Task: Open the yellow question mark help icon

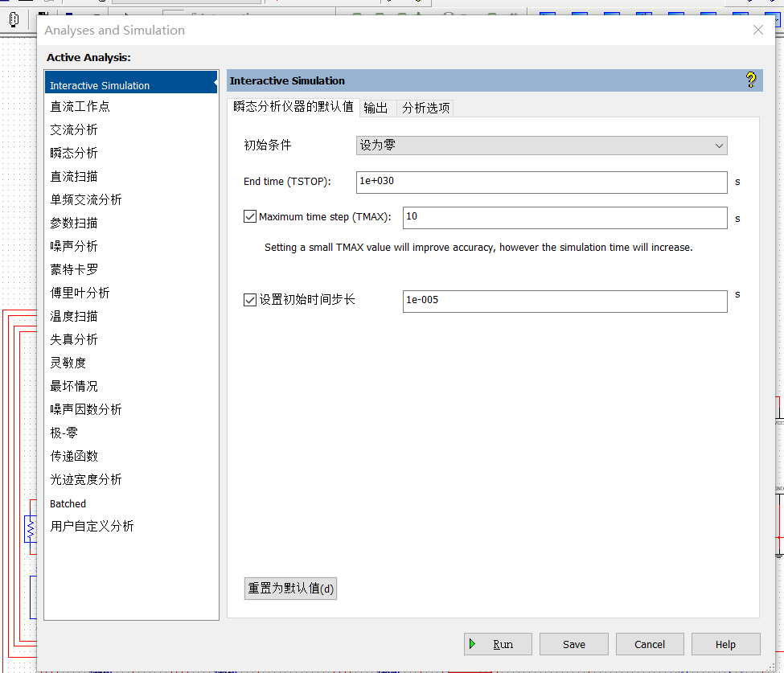Action: (x=750, y=80)
